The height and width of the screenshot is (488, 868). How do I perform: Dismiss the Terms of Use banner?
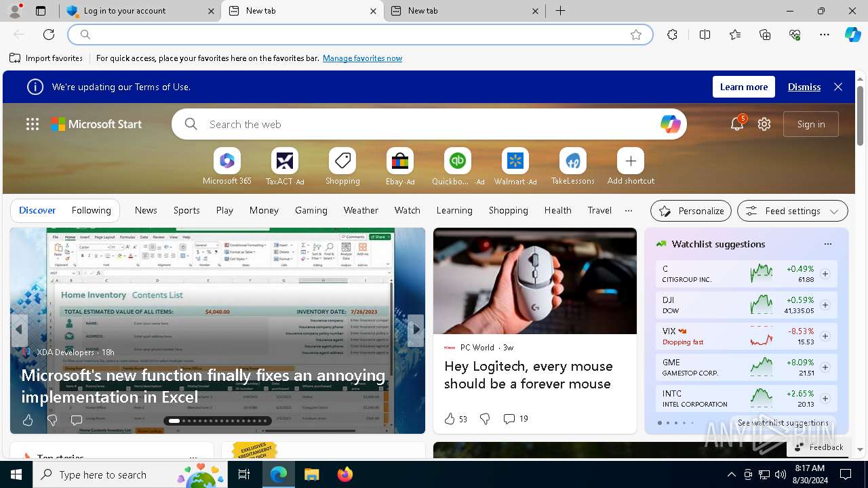point(804,87)
